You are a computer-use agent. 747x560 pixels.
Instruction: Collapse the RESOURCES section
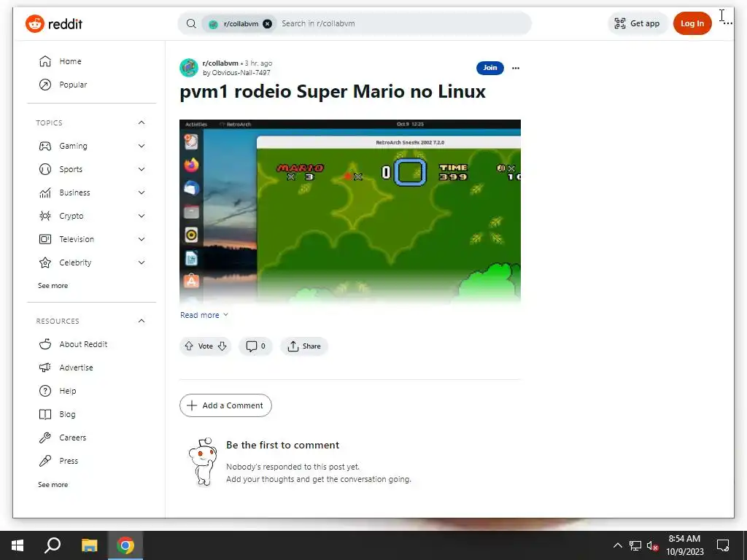[142, 321]
